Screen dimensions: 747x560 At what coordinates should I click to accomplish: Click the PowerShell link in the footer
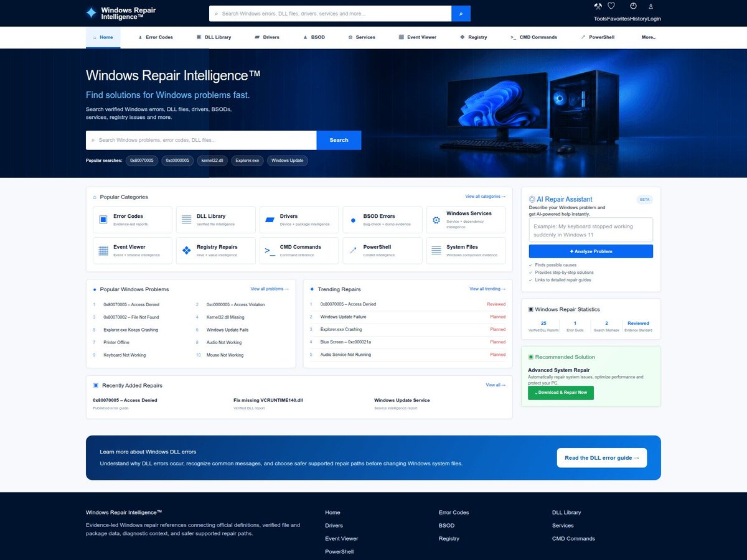click(339, 552)
